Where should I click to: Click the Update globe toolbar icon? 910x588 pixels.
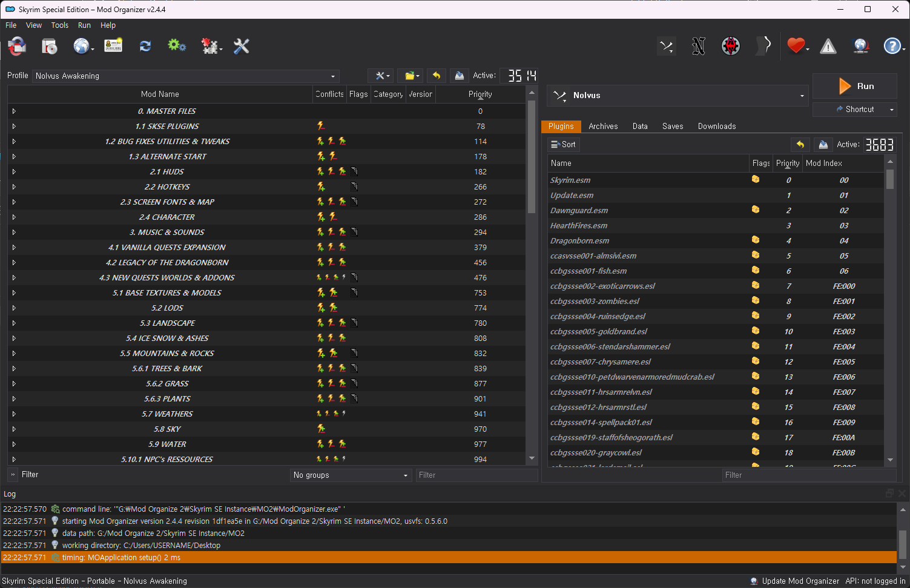tap(860, 46)
